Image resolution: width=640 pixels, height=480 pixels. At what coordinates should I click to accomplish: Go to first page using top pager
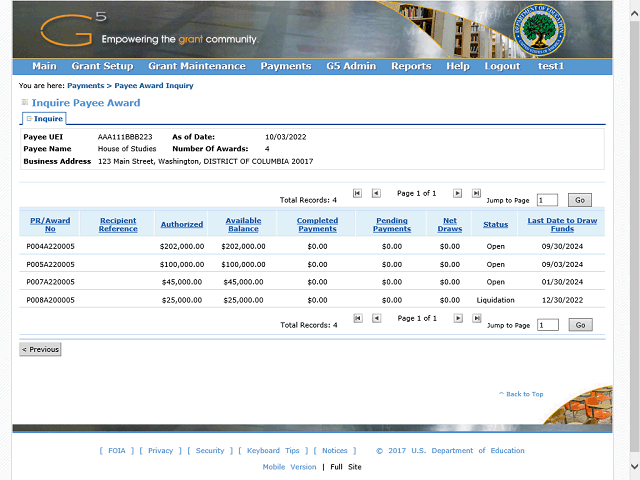[x=357, y=193]
